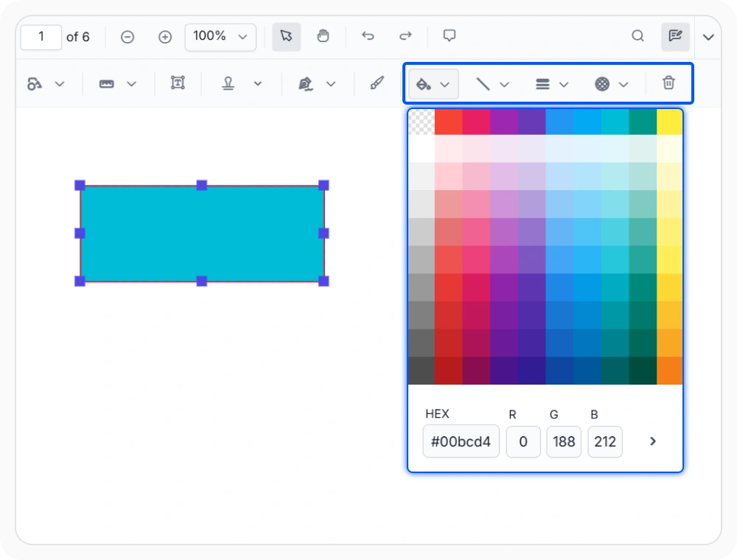The width and height of the screenshot is (737, 560).
Task: Open the shapes tool dropdown arrow
Action: coord(59,84)
